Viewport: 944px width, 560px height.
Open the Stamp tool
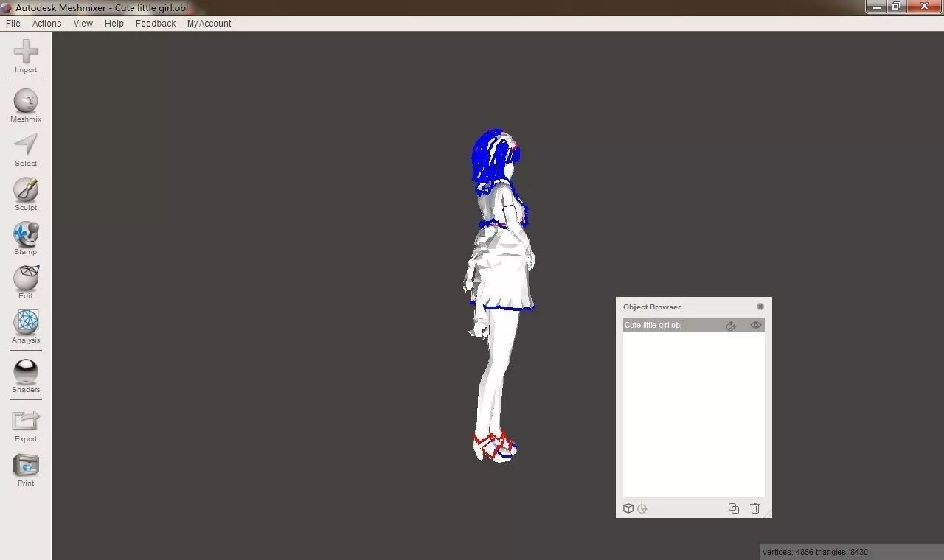pyautogui.click(x=26, y=239)
